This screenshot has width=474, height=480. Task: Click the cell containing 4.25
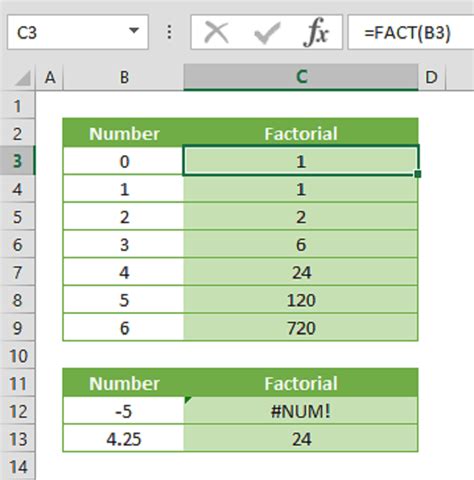pyautogui.click(x=123, y=438)
